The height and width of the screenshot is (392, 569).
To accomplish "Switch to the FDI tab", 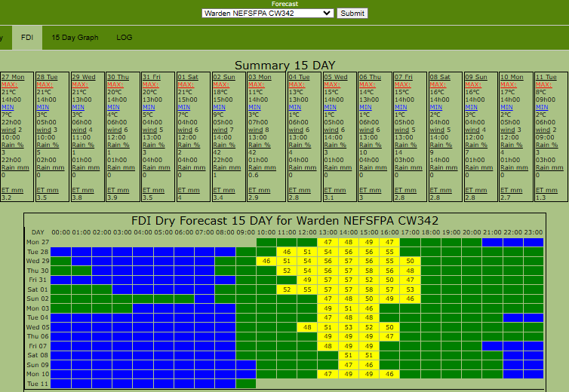I will (x=27, y=37).
